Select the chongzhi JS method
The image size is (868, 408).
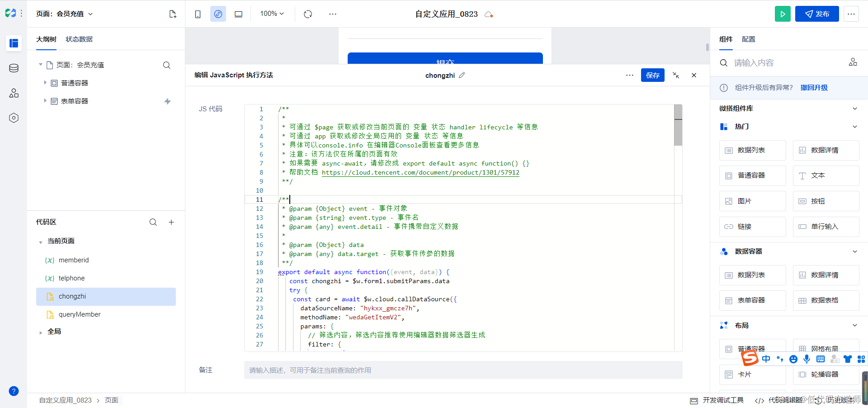click(x=106, y=296)
